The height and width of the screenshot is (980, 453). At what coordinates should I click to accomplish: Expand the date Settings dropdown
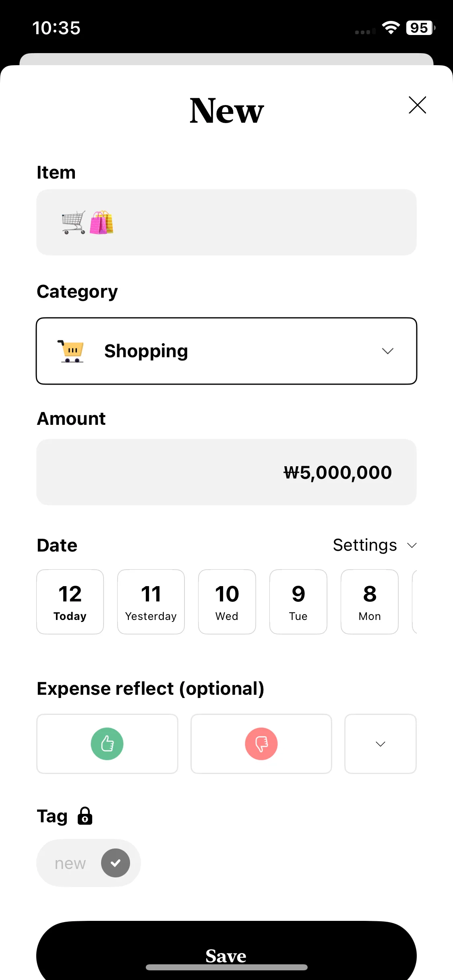[375, 545]
